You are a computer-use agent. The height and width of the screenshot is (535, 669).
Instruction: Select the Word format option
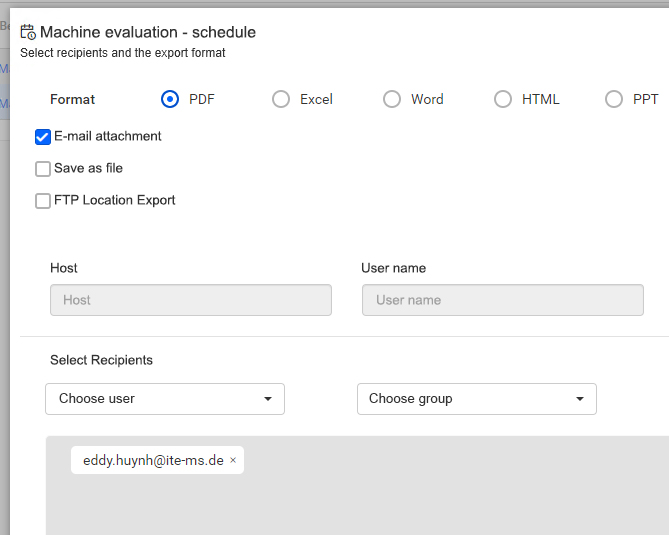(392, 99)
